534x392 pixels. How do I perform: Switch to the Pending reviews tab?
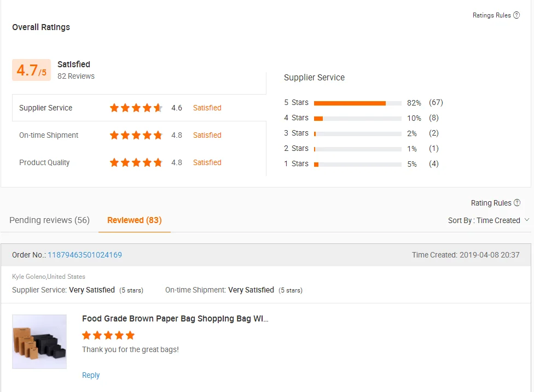pyautogui.click(x=49, y=220)
